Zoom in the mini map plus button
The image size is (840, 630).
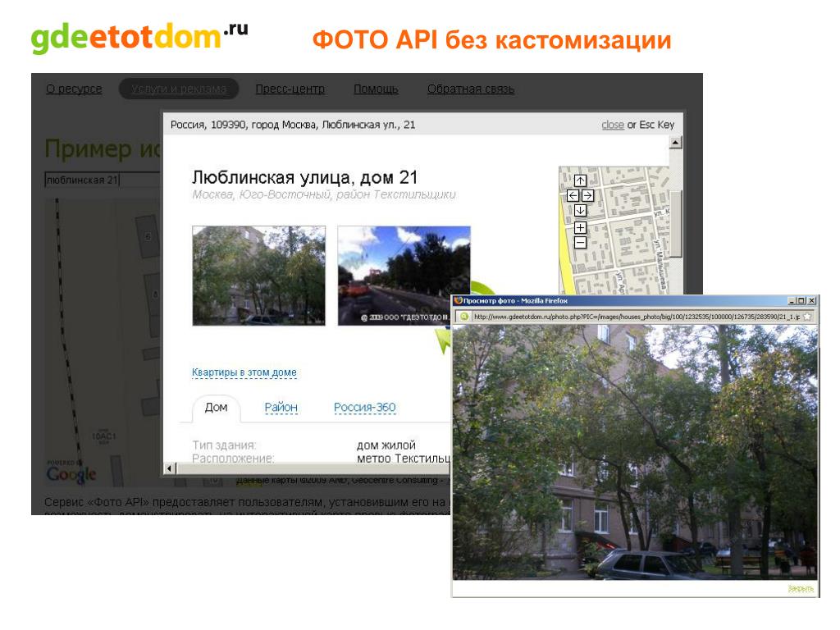[580, 228]
